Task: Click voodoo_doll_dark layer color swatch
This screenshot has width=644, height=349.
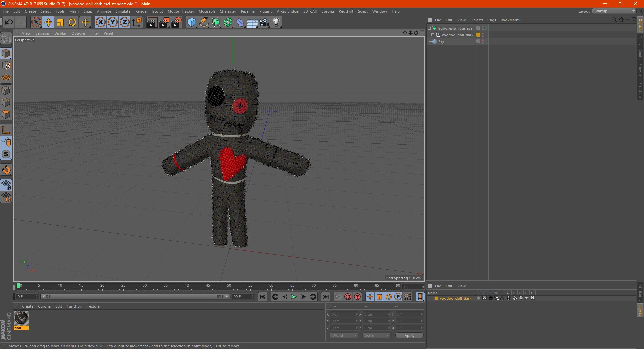Action: 478,35
